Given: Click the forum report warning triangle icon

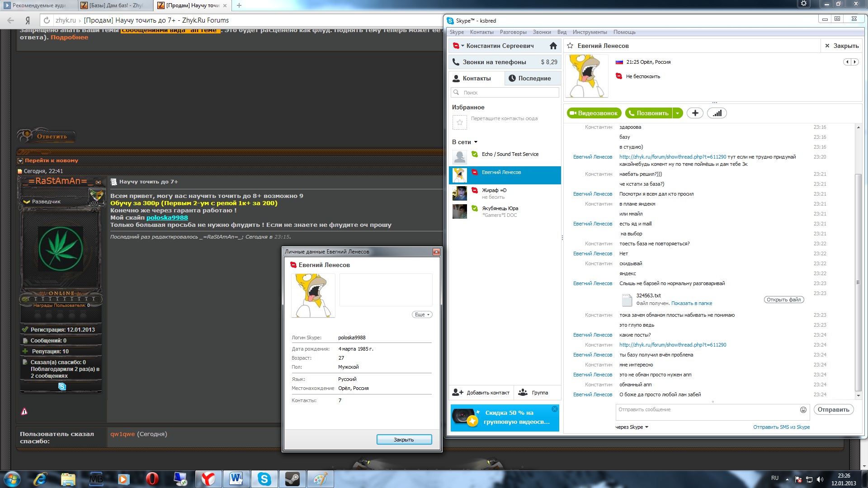Looking at the screenshot, I should [x=24, y=411].
